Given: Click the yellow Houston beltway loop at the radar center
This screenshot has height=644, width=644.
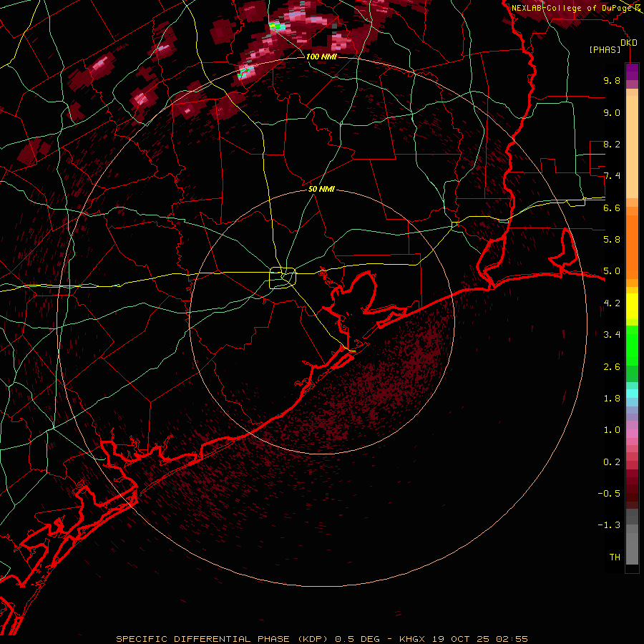Looking at the screenshot, I should 283,278.
